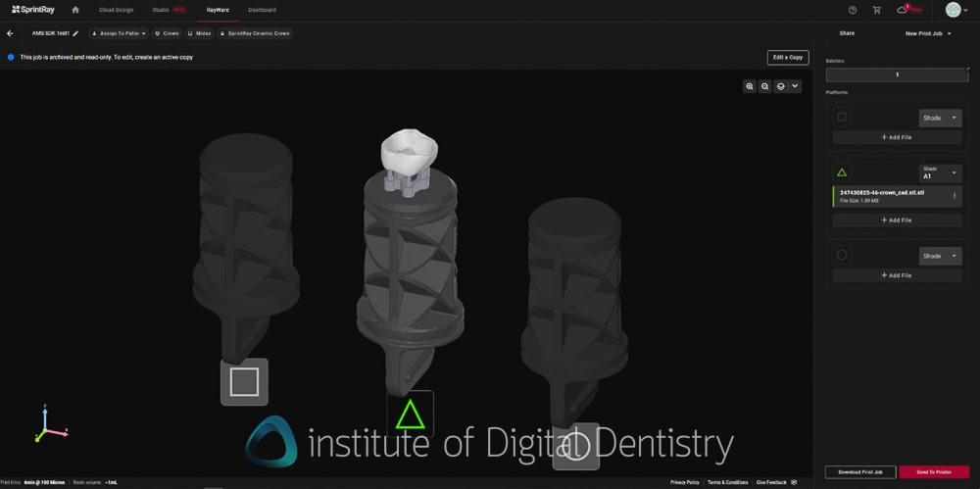Viewport: 980px width, 489px height.
Task: Open the circle platform Shade dropdown
Action: pos(940,256)
